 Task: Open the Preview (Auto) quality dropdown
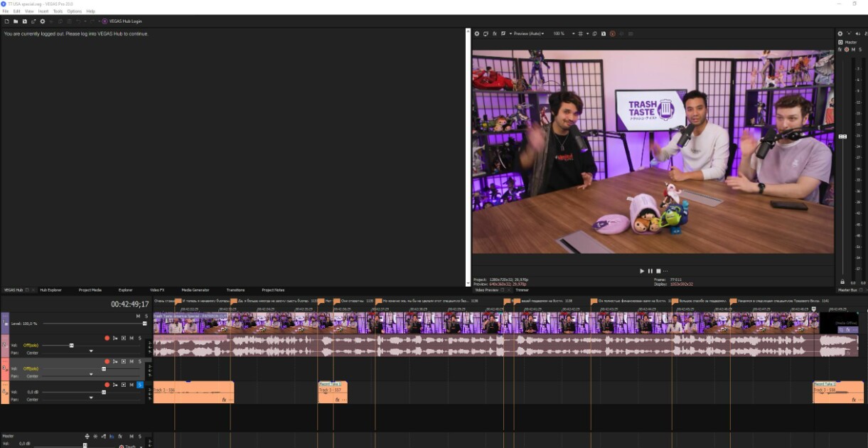pos(529,33)
